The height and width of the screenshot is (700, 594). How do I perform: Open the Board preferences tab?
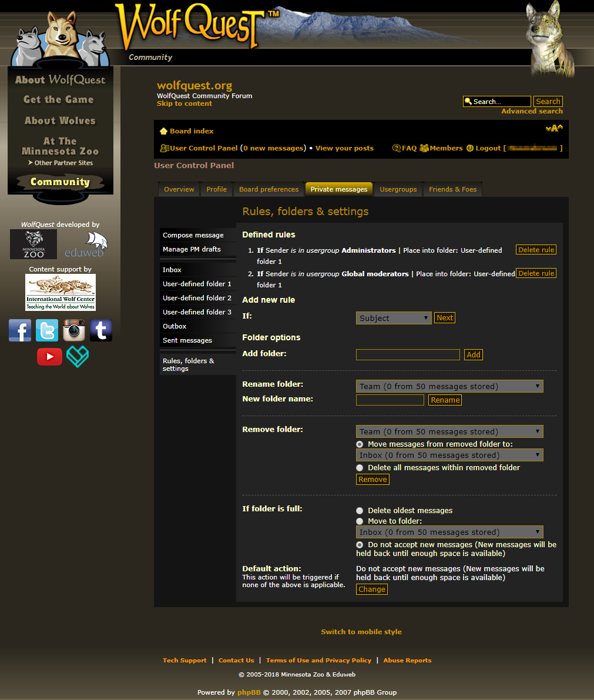point(269,189)
